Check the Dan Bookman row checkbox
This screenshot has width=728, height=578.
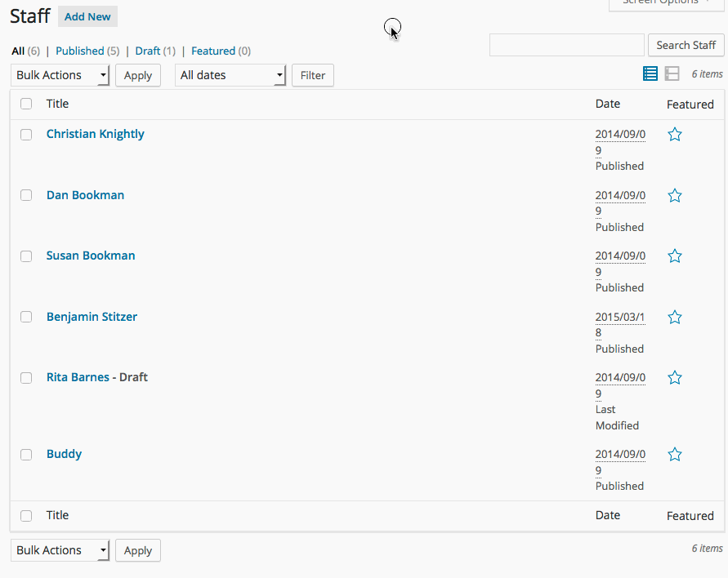(x=26, y=195)
